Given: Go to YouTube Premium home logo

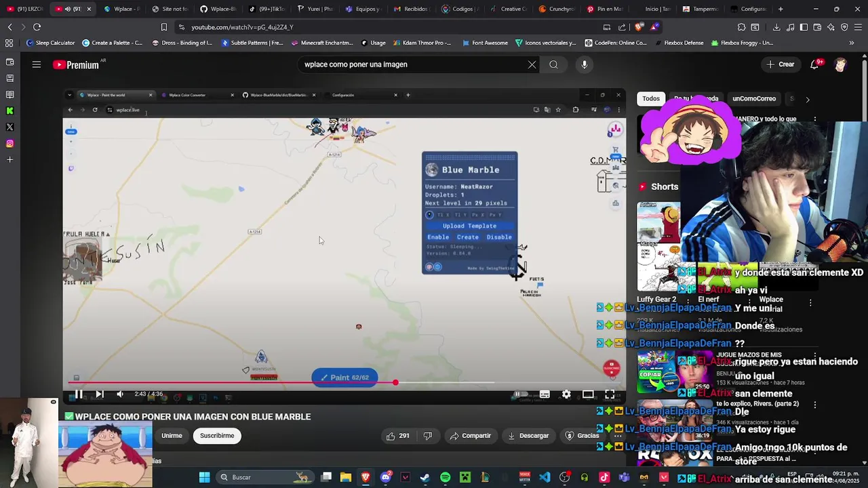Looking at the screenshot, I should 76,64.
